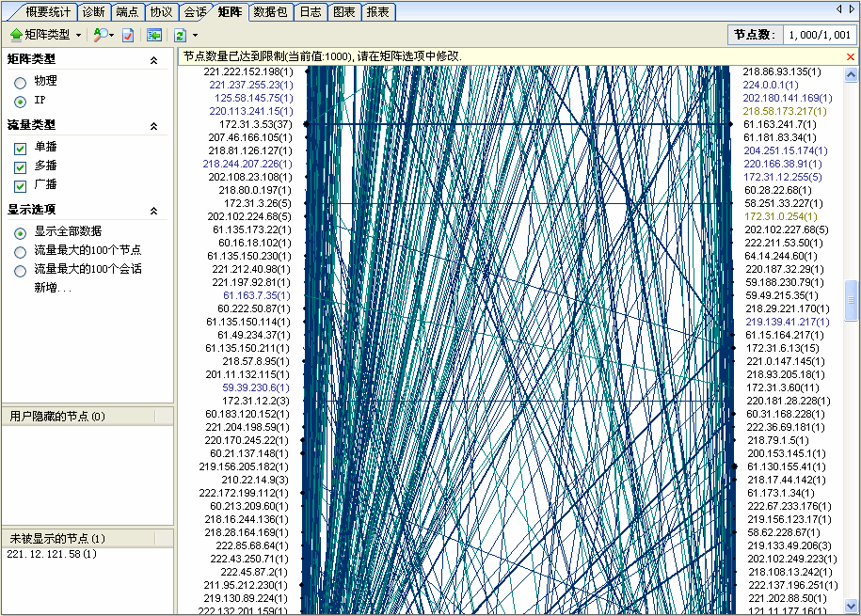861x616 pixels.
Task: Disable the 多播 traffic checkbox
Action: pyautogui.click(x=20, y=167)
